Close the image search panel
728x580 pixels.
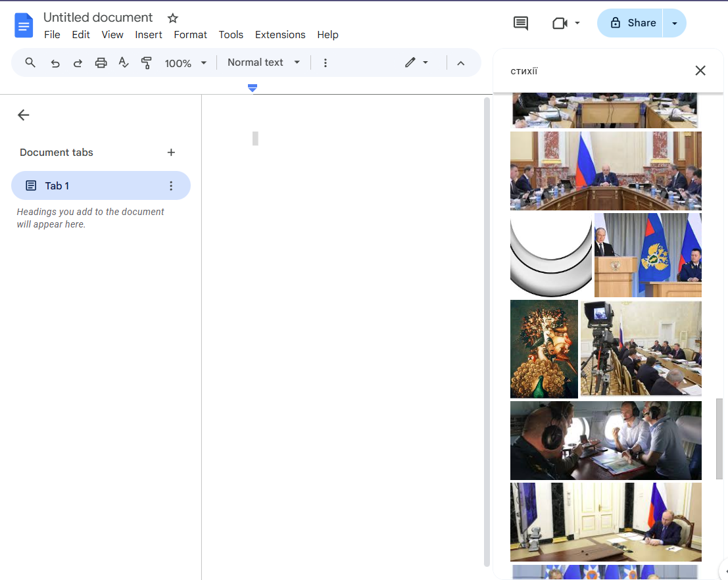[x=700, y=70]
